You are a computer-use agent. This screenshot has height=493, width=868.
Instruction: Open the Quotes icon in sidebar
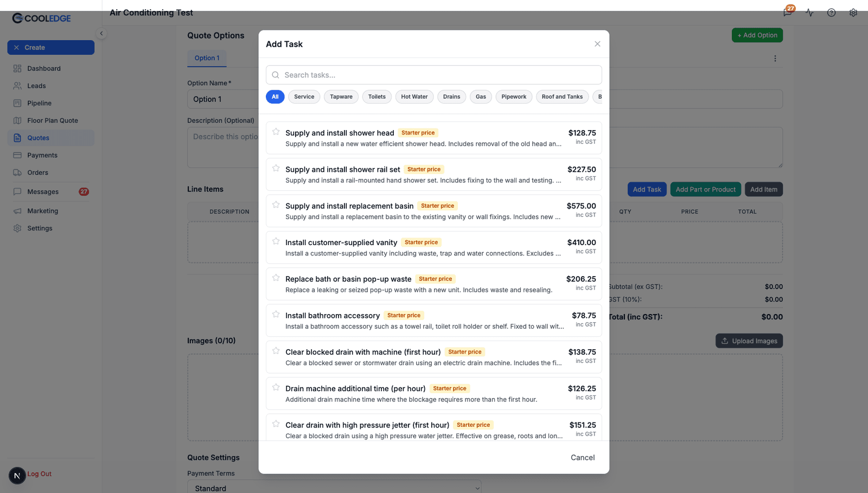pyautogui.click(x=17, y=138)
